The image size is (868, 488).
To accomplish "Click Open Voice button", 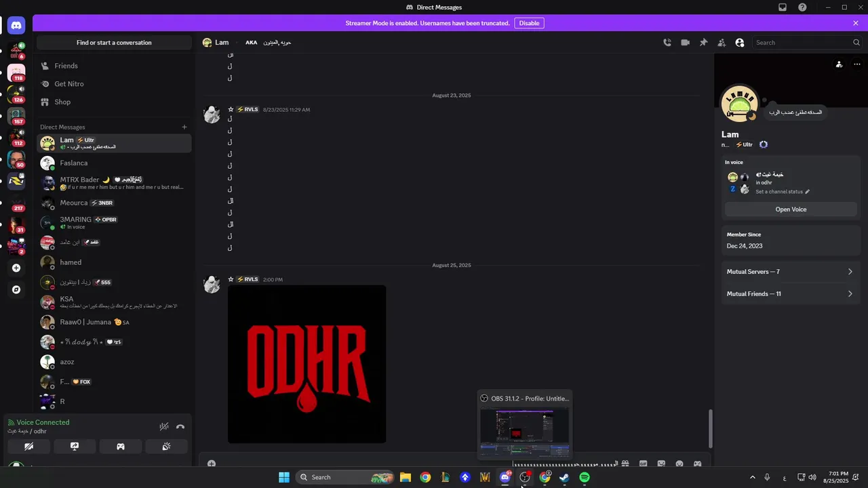I will coord(791,209).
